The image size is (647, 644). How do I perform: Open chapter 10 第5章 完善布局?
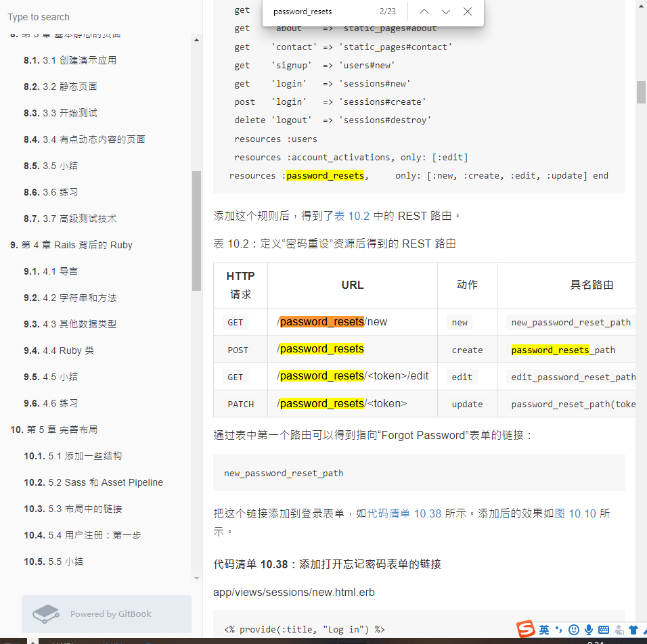click(54, 430)
